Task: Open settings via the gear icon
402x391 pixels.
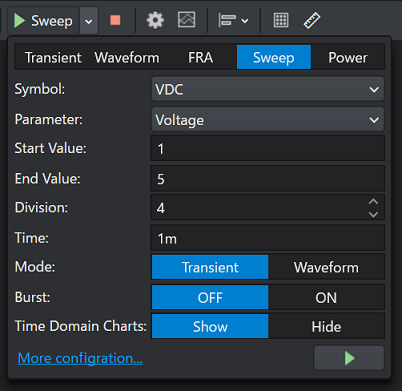Action: tap(155, 20)
